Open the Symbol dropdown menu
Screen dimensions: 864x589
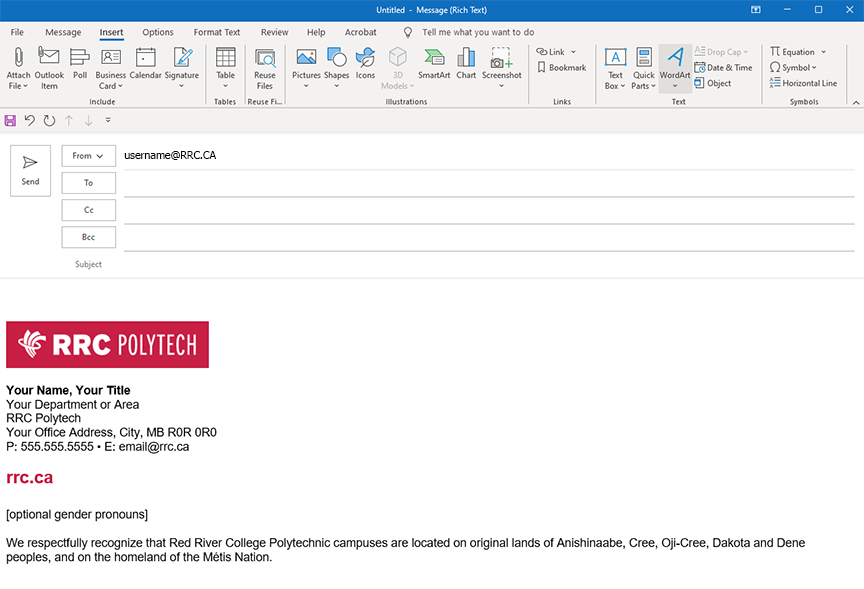(793, 68)
